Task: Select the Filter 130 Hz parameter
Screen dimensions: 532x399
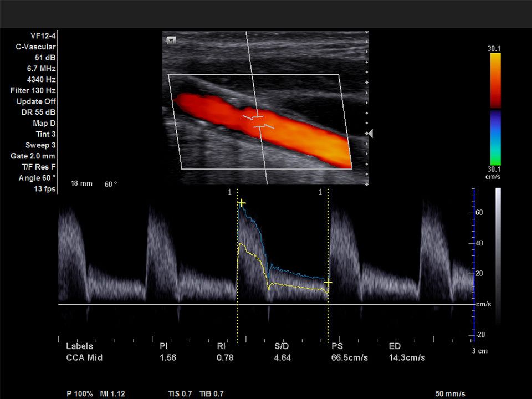Action: (33, 90)
